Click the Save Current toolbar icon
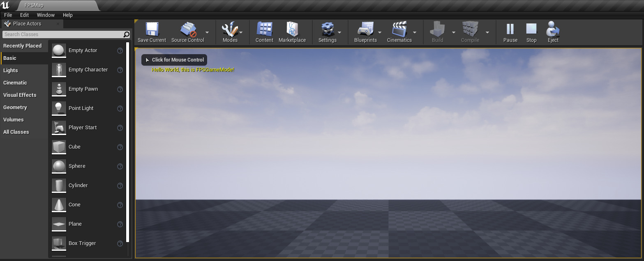Image resolution: width=644 pixels, height=261 pixels. [152, 30]
